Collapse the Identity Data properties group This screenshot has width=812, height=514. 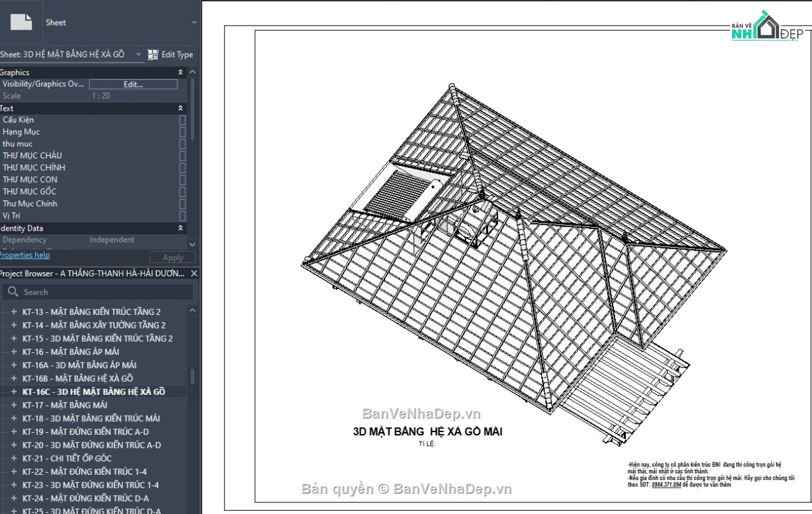[x=181, y=228]
